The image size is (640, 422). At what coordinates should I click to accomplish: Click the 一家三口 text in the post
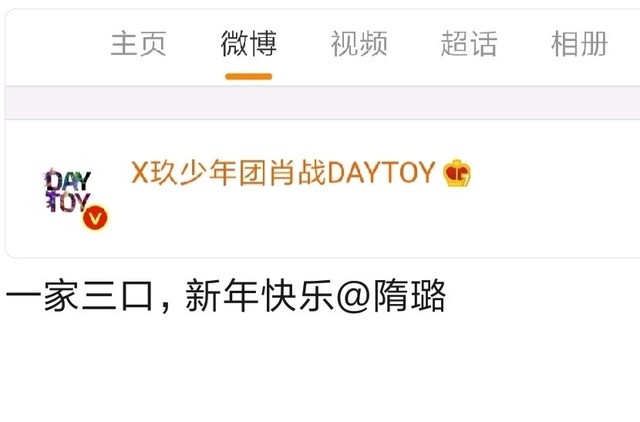[x=80, y=295]
